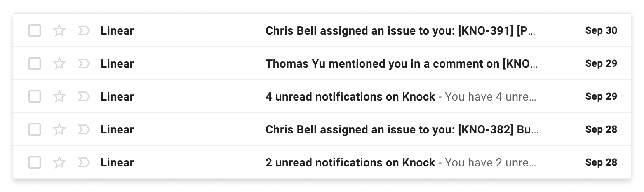Star the Thomas Yu mention email
Screen dimensions: 644x192
tap(59, 63)
